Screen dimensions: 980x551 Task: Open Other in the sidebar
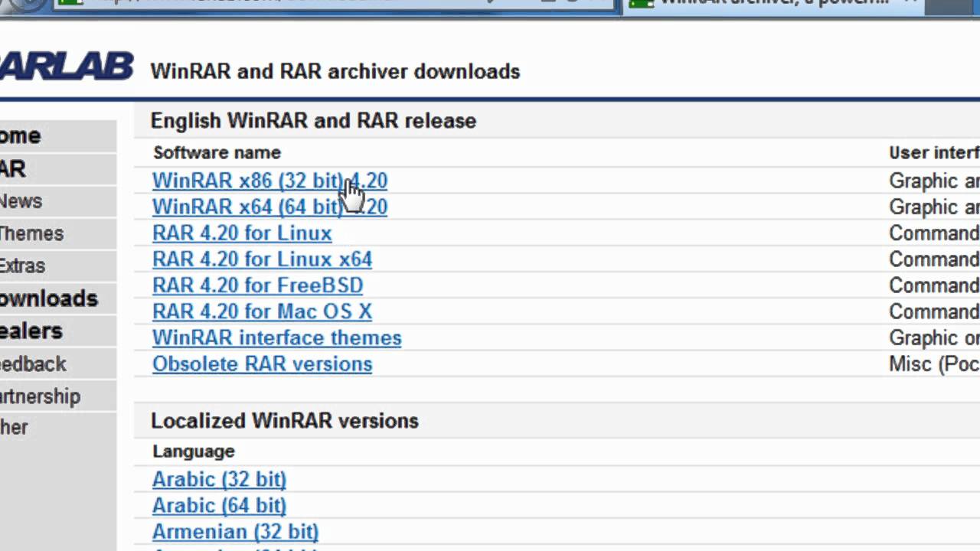14,427
